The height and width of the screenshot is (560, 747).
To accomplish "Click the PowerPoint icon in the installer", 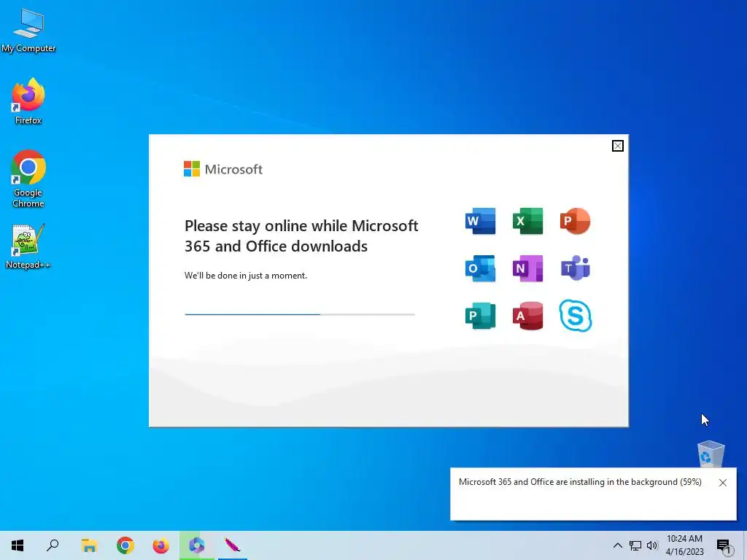I will [575, 221].
